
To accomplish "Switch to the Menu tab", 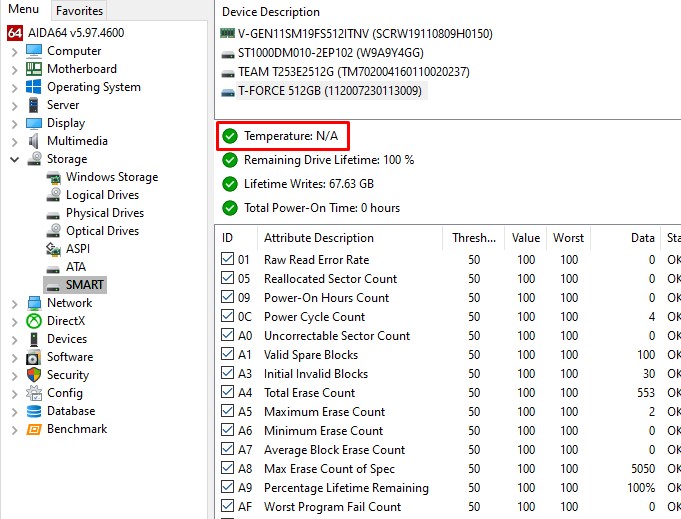I will pyautogui.click(x=24, y=9).
